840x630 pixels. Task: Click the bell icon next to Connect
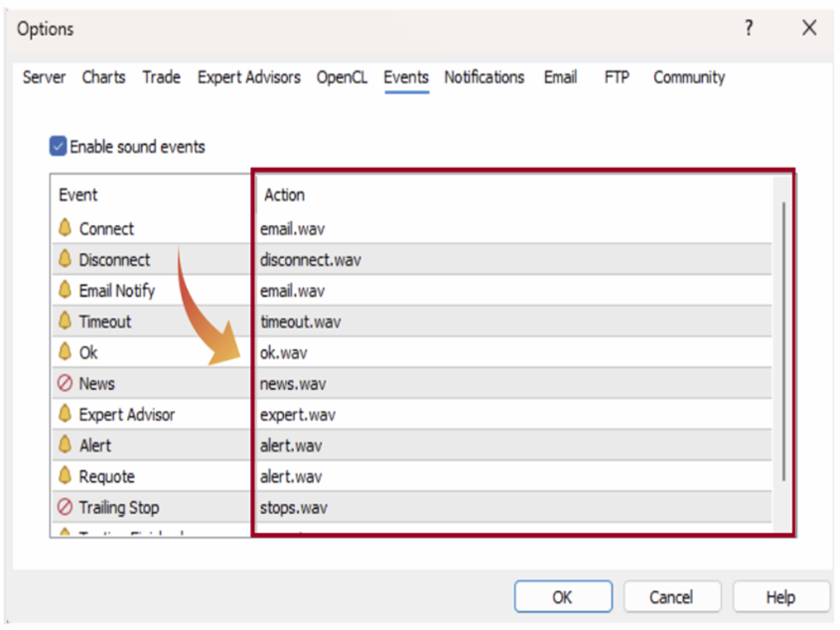[66, 228]
